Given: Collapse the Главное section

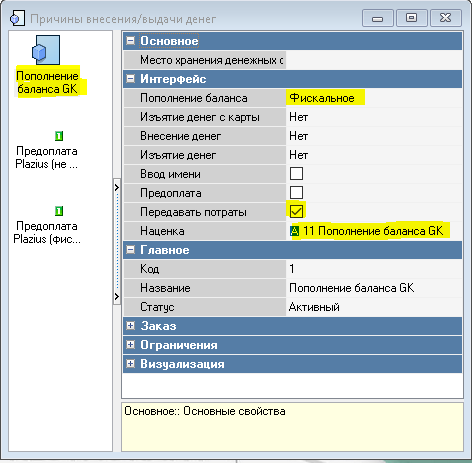Looking at the screenshot, I should point(131,250).
